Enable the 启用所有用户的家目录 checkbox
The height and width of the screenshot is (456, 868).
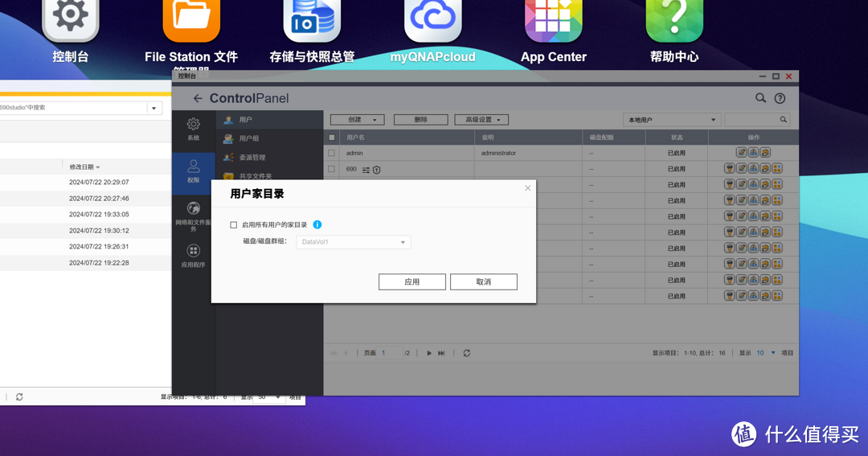point(234,225)
